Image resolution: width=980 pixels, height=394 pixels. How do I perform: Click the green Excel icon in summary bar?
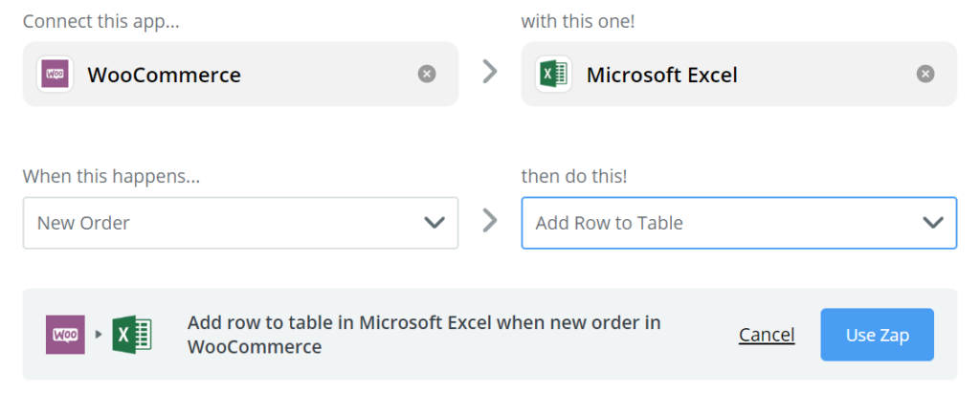point(132,335)
